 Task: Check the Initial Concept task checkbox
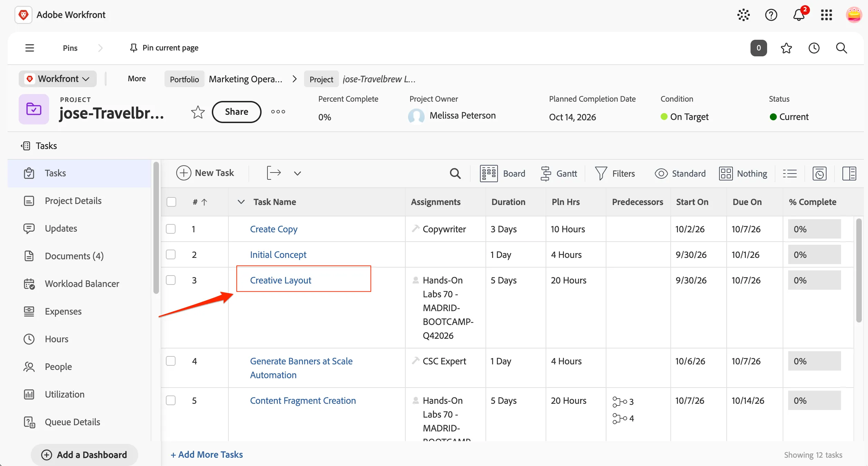coord(171,254)
